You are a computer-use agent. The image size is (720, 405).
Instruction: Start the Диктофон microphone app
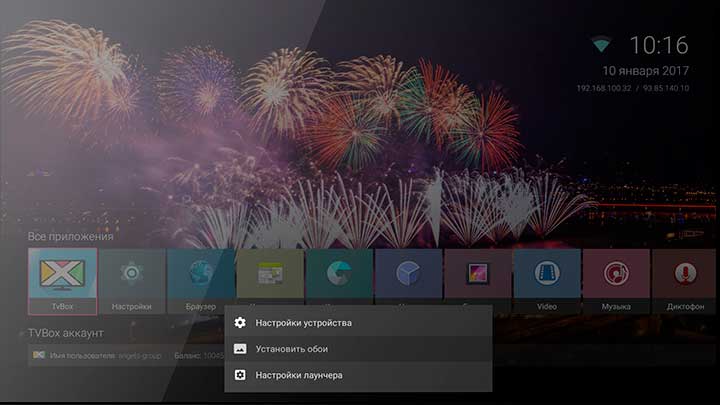click(685, 281)
